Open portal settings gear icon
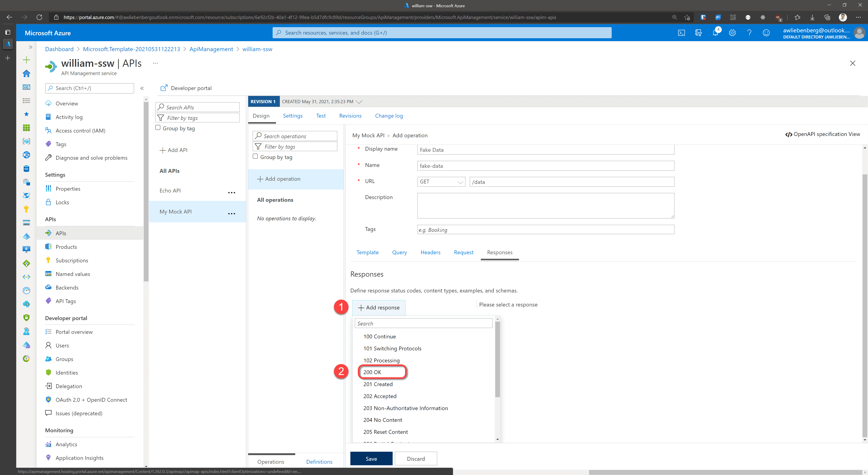 pos(732,33)
